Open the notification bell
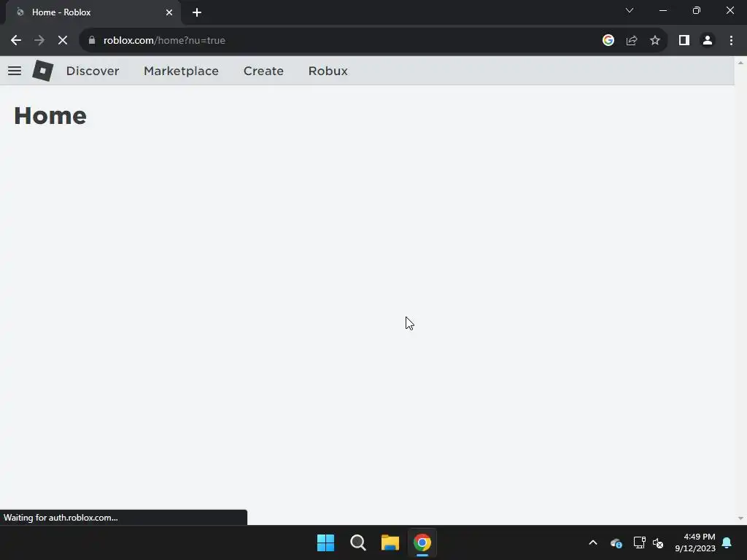This screenshot has width=747, height=560. click(727, 542)
